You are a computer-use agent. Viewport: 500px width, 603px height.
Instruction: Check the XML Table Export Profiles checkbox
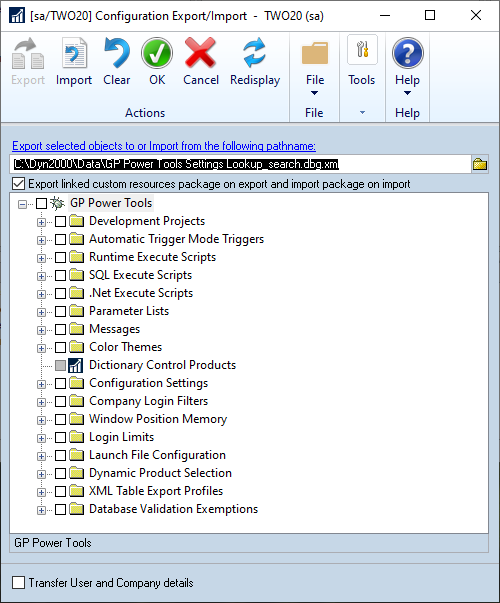pos(60,491)
